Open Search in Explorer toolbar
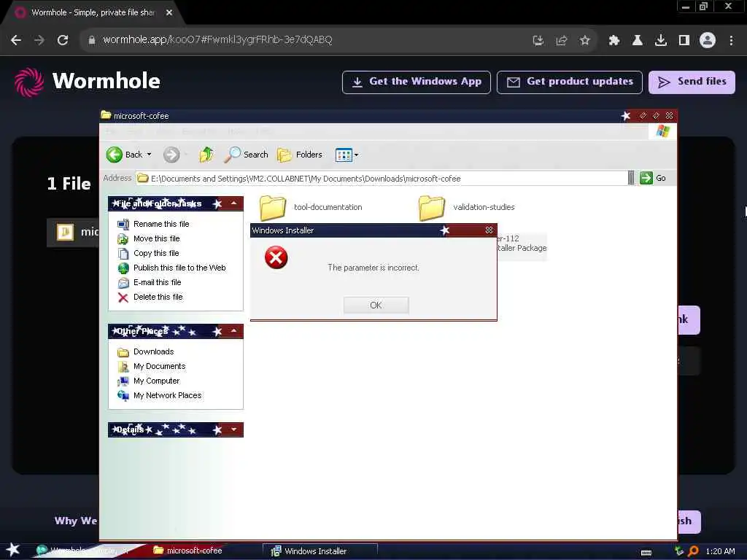 (247, 155)
